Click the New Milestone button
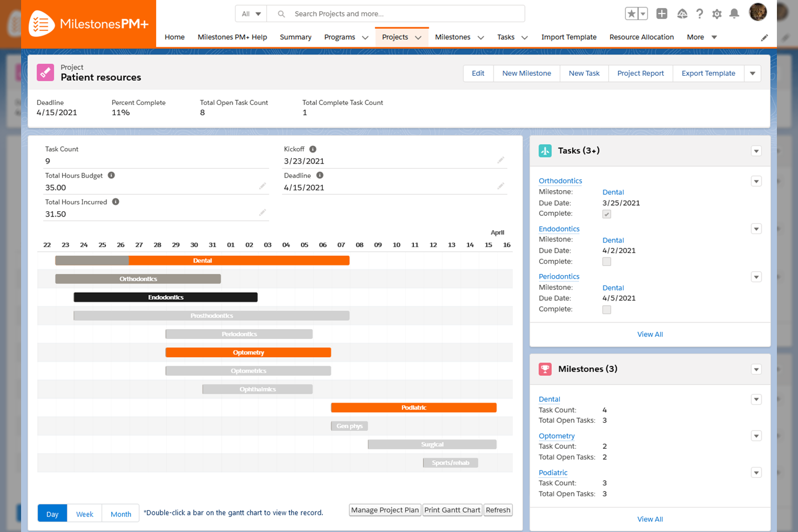 526,73
